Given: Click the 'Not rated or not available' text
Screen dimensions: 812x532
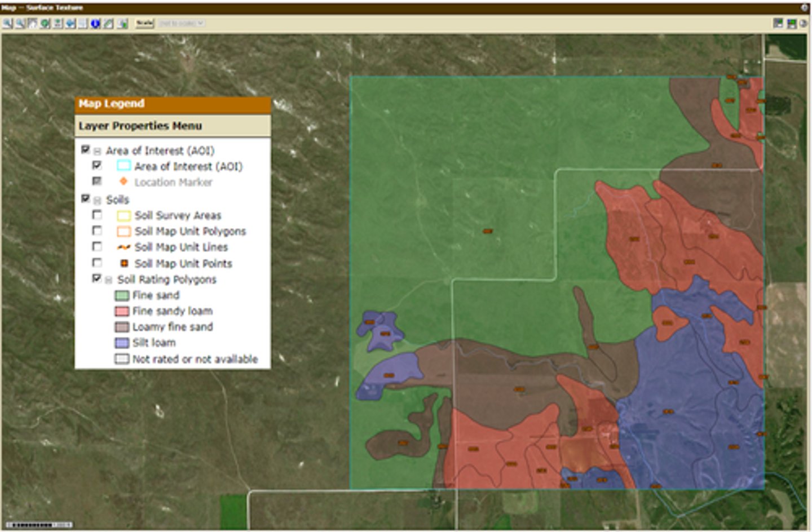Looking at the screenshot, I should [195, 359].
